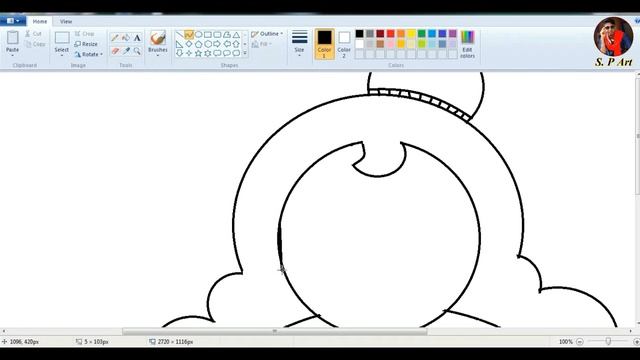Choose the straight Line shape
640x360 pixels.
click(x=180, y=35)
